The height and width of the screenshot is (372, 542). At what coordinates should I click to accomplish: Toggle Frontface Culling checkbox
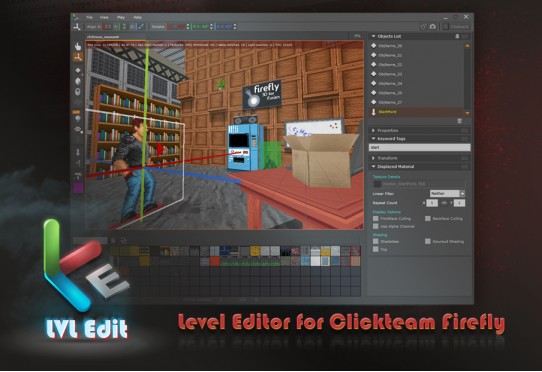point(376,218)
